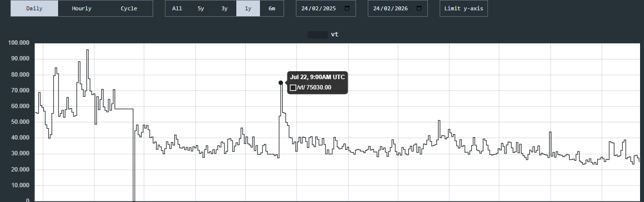The width and height of the screenshot is (644, 202).
Task: Click the highlighted Jul 22 data point
Action: tap(281, 83)
